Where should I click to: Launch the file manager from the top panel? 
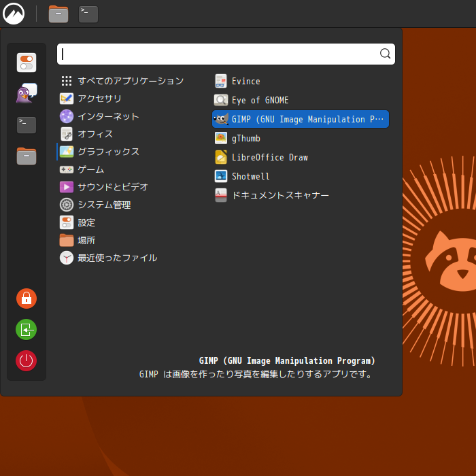pyautogui.click(x=58, y=14)
